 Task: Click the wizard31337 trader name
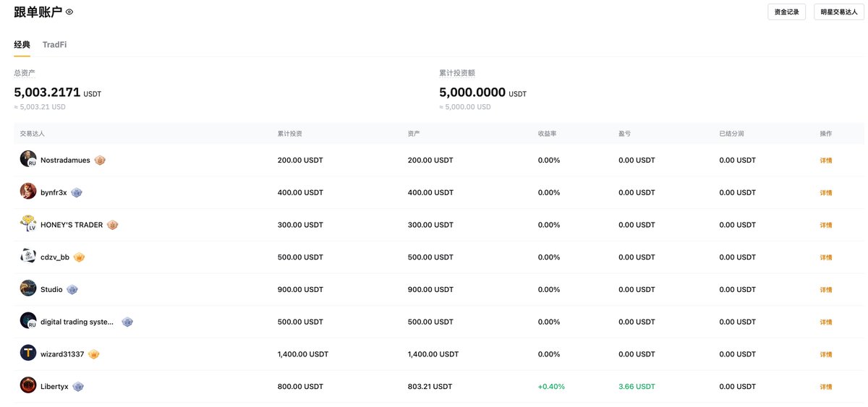tap(62, 354)
